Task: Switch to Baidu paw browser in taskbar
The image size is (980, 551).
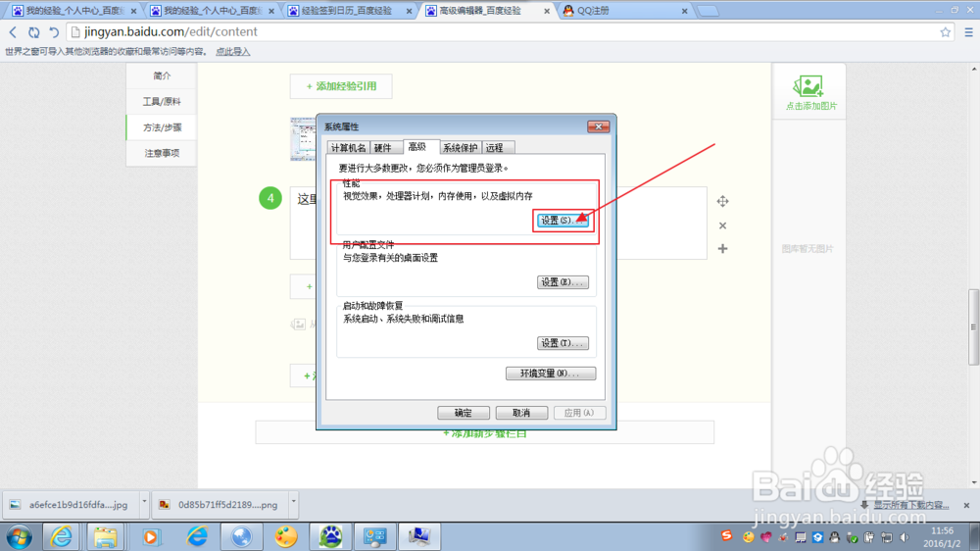Action: tap(330, 537)
